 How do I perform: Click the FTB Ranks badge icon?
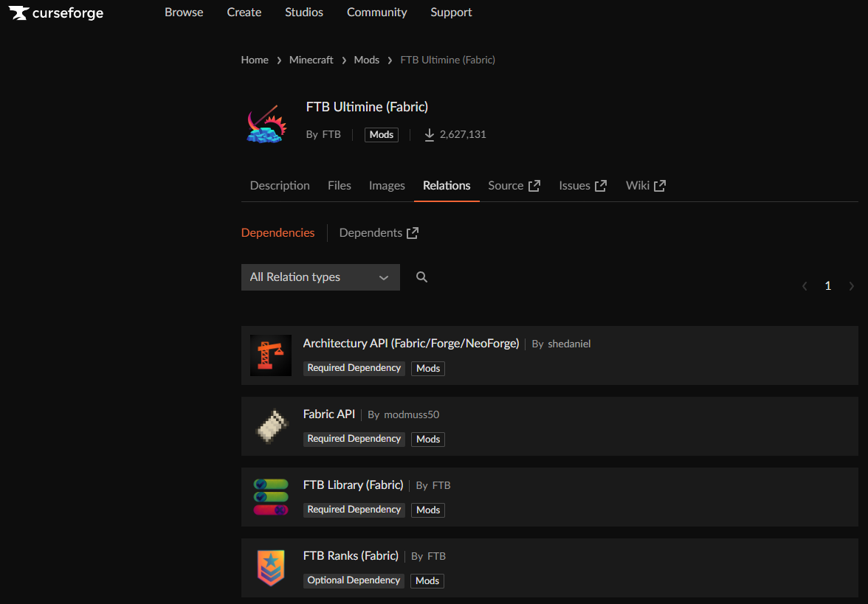pyautogui.click(x=271, y=568)
